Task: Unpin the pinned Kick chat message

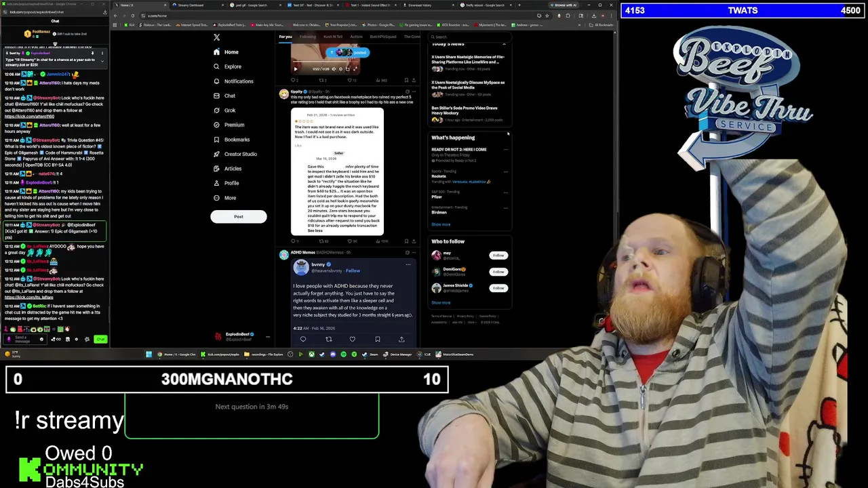Action: (94, 54)
